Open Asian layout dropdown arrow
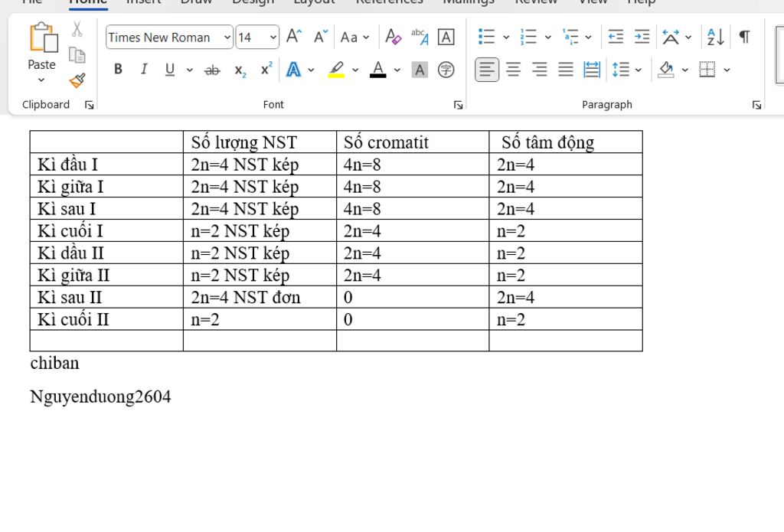The height and width of the screenshot is (532, 784). [688, 37]
